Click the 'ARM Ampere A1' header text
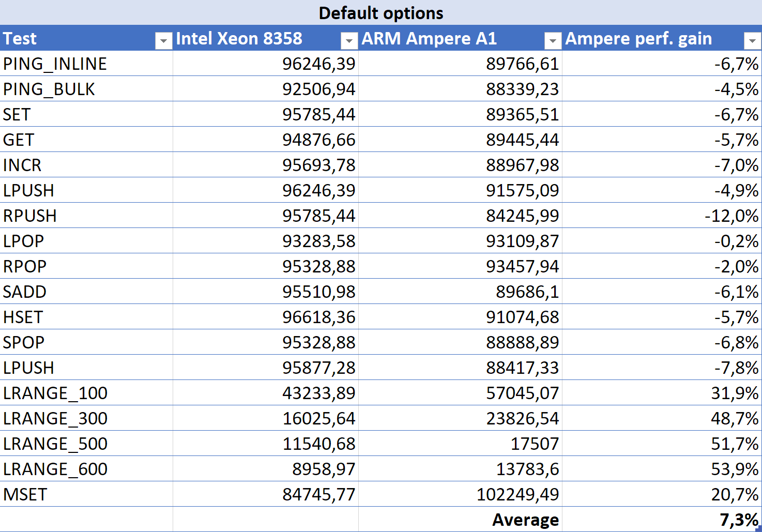 point(429,38)
